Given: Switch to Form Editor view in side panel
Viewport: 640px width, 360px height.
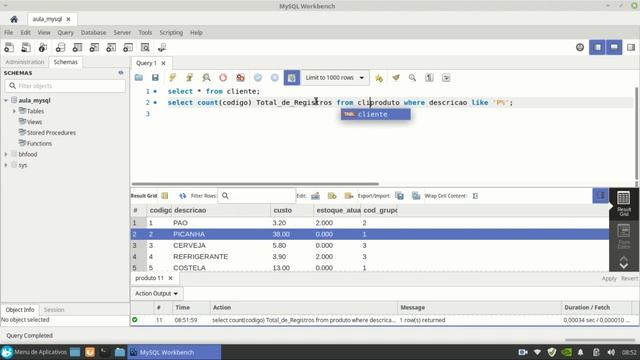Looking at the screenshot, I should [x=624, y=237].
